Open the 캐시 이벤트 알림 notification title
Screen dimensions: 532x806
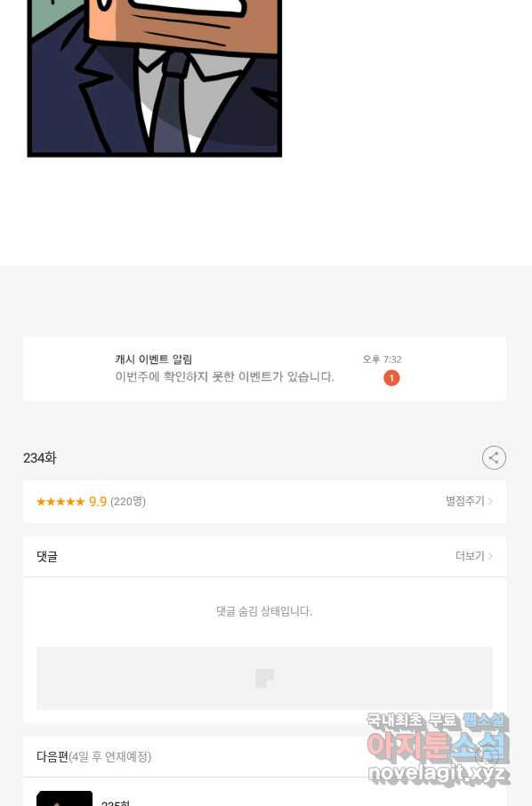pos(154,359)
